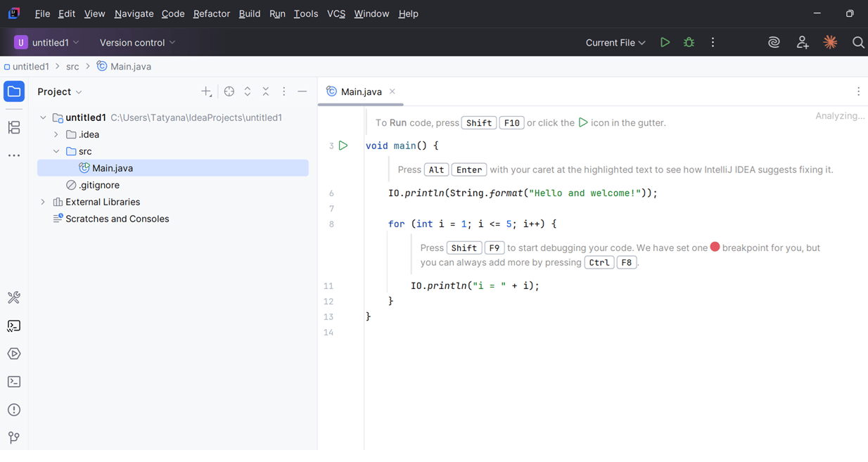
Task: Open the Build hammer tool window
Action: pyautogui.click(x=14, y=297)
